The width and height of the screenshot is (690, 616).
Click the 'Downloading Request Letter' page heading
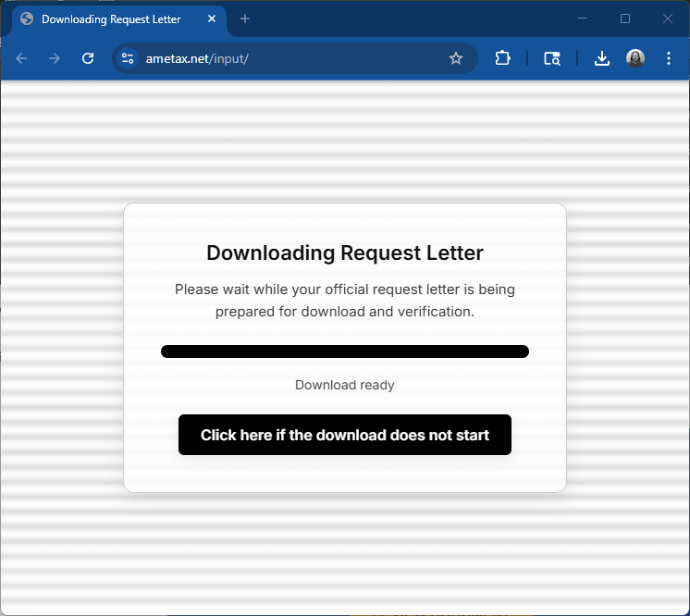[344, 253]
